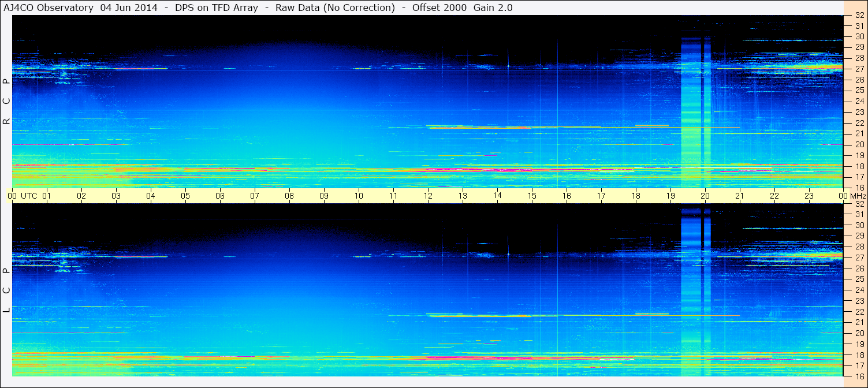Select 'Gain 2.0' in the title line
The image size is (868, 388).
[493, 8]
